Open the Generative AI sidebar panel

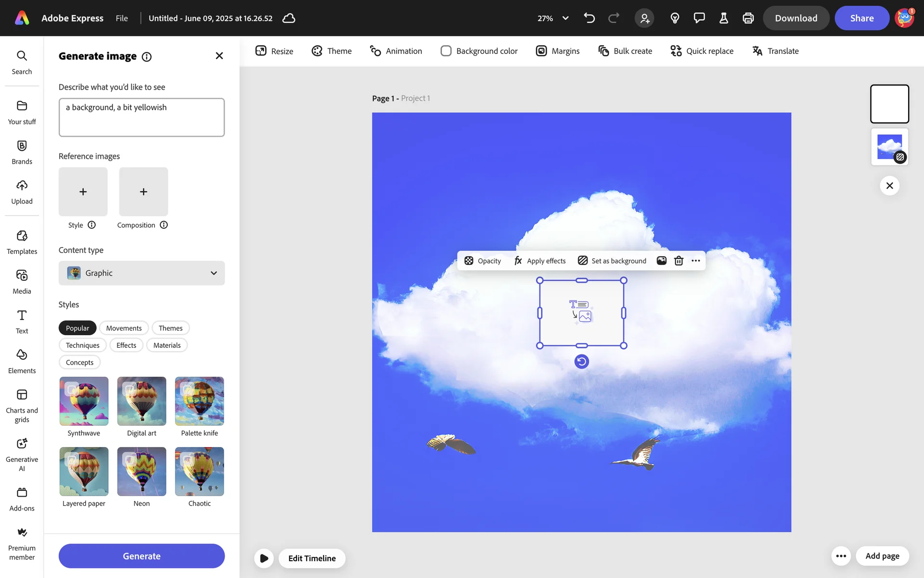tap(22, 454)
